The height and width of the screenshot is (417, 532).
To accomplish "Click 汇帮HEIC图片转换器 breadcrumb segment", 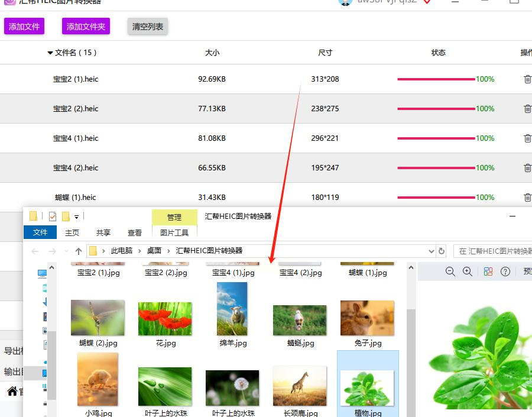I will [209, 251].
